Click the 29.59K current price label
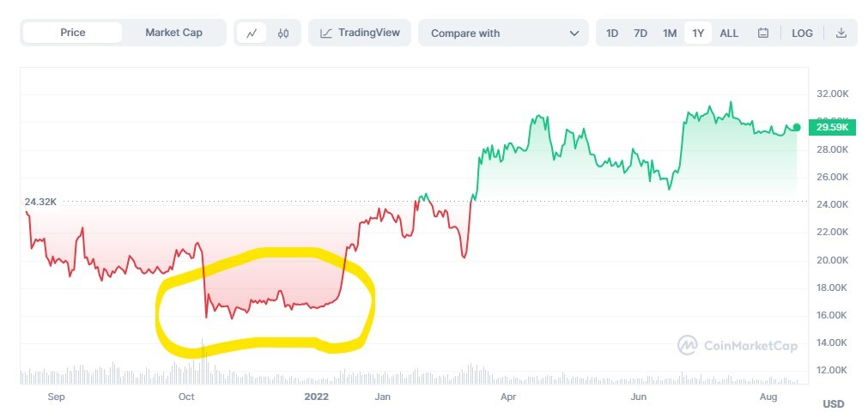This screenshot has height=418, width=868. coord(832,128)
